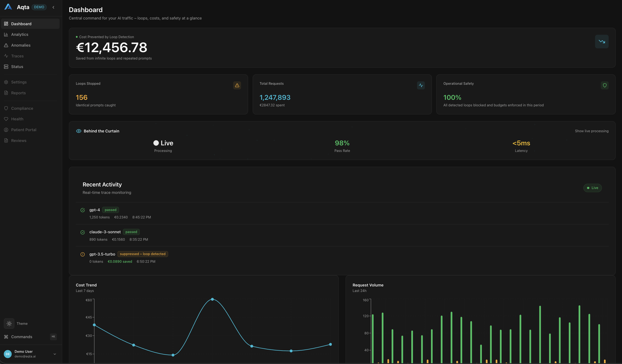Image resolution: width=622 pixels, height=364 pixels.
Task: Collapse the sidebar with chevron arrow
Action: coord(53,7)
